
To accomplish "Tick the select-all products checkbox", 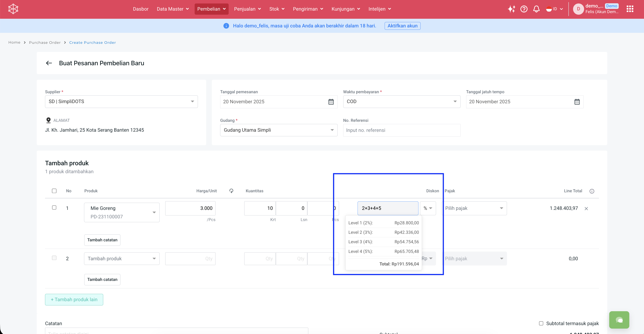I will (x=54, y=191).
